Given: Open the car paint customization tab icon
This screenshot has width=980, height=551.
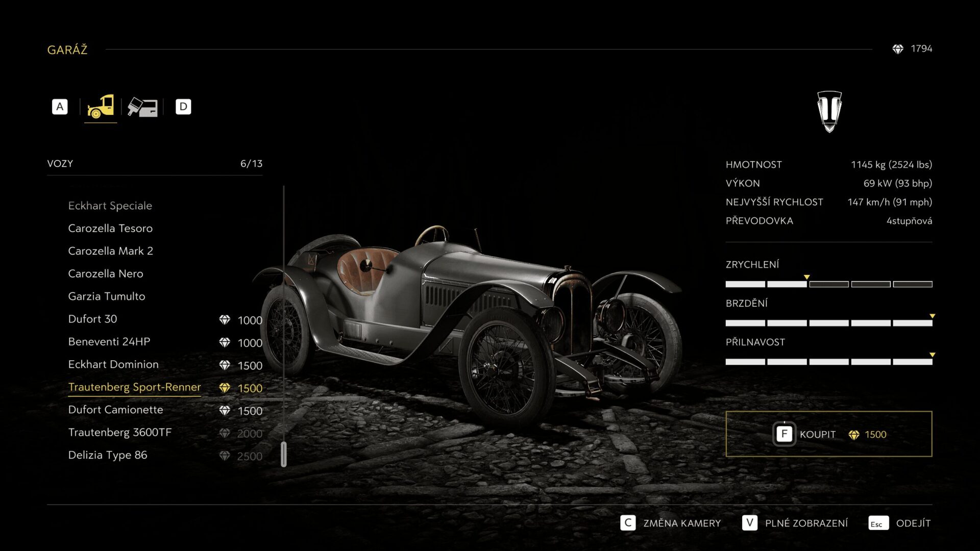Looking at the screenshot, I should click(x=142, y=107).
